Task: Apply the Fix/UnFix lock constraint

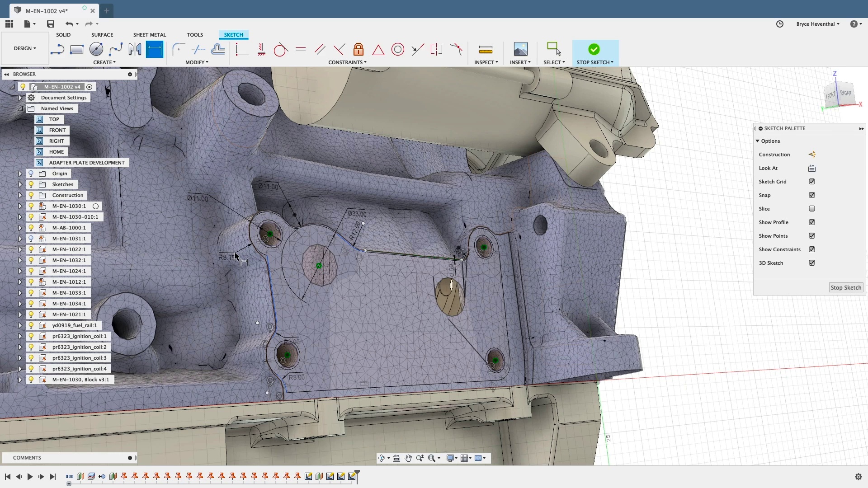Action: click(x=358, y=49)
